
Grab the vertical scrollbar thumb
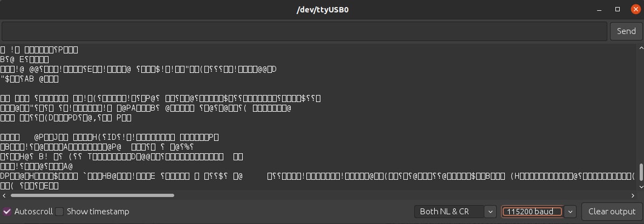641,172
